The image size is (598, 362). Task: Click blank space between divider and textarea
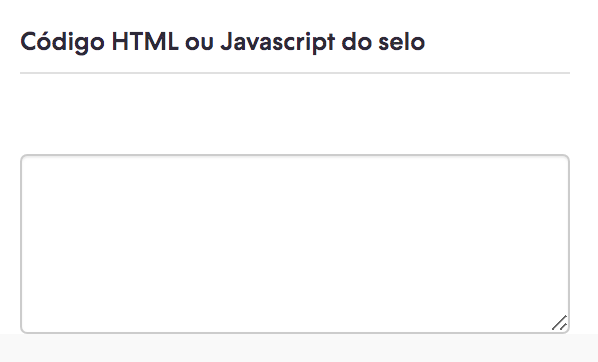tap(295, 114)
